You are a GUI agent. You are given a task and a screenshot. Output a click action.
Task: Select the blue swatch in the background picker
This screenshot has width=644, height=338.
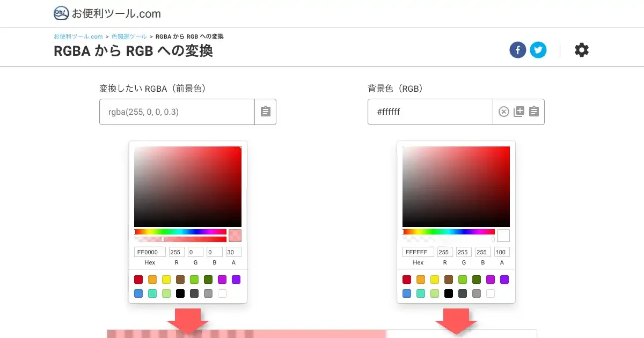pyautogui.click(x=407, y=293)
